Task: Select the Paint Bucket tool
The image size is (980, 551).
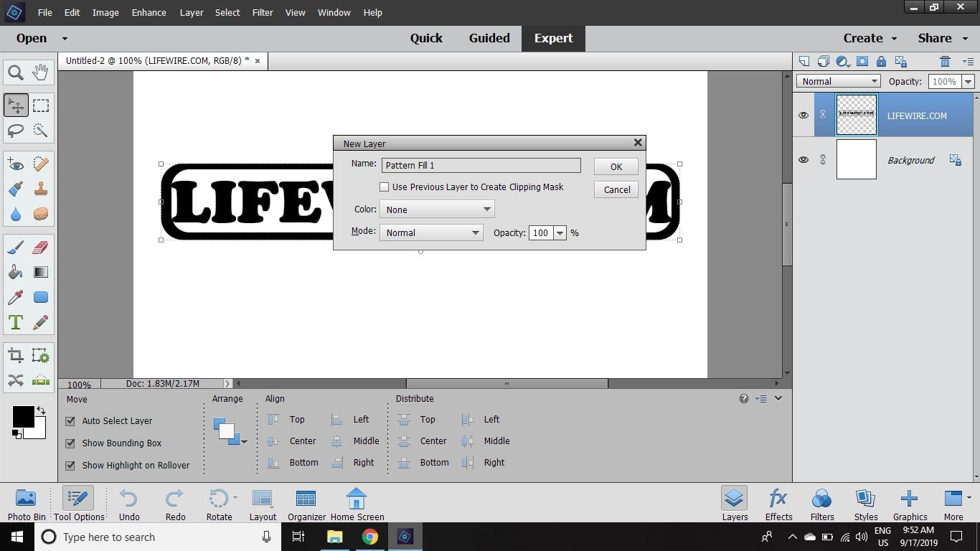Action: click(16, 272)
